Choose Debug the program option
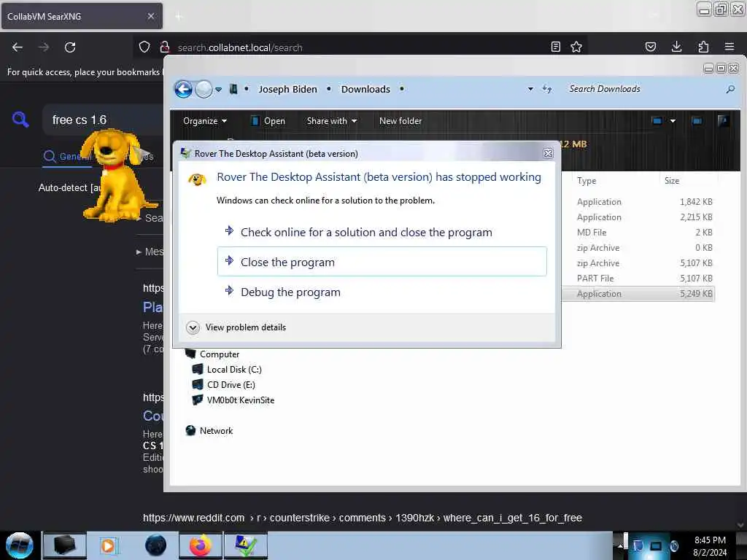The width and height of the screenshot is (747, 560). [382, 292]
